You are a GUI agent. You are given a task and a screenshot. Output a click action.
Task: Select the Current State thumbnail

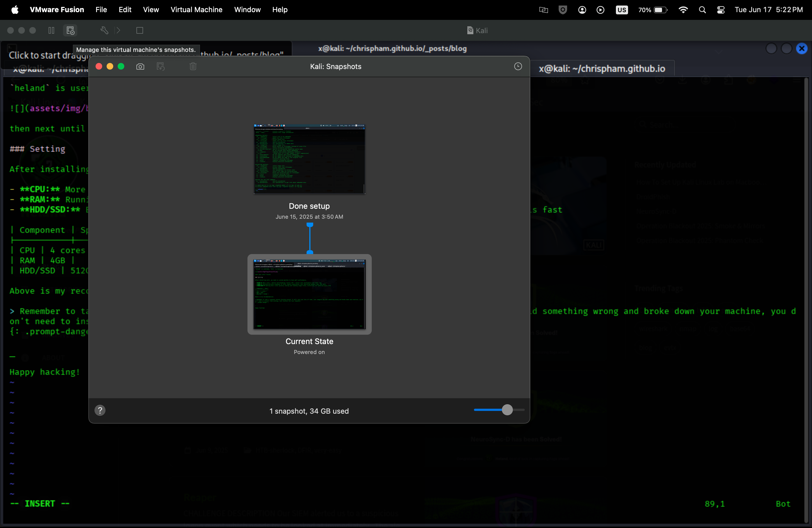point(309,294)
